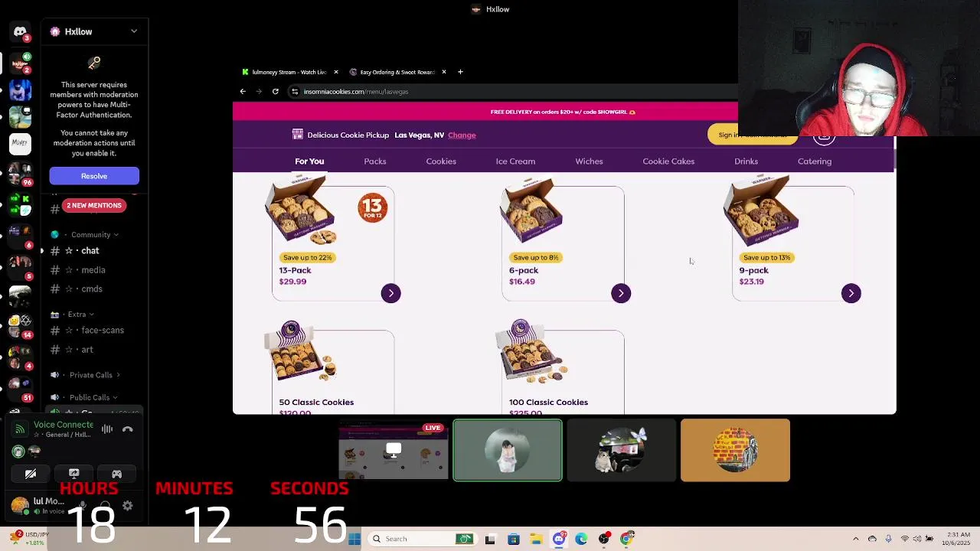Start a Discord activity with controller icon
The image size is (980, 551).
(x=116, y=474)
